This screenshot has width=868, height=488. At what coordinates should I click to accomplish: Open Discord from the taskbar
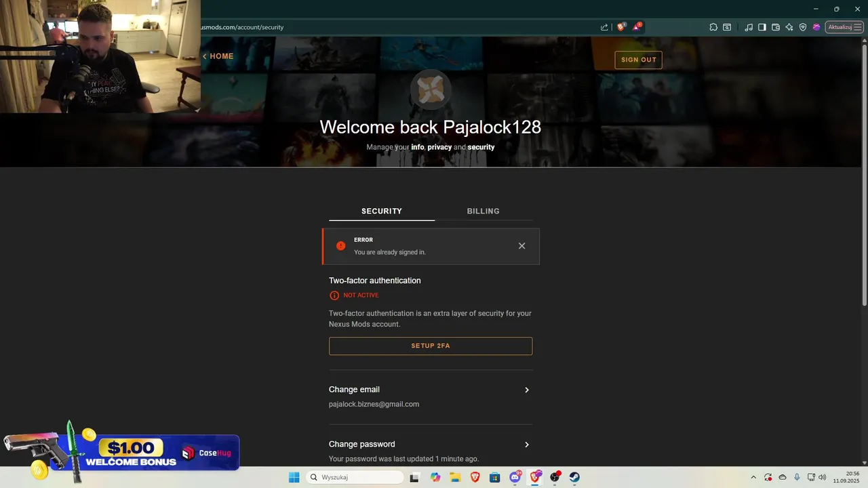tap(515, 477)
